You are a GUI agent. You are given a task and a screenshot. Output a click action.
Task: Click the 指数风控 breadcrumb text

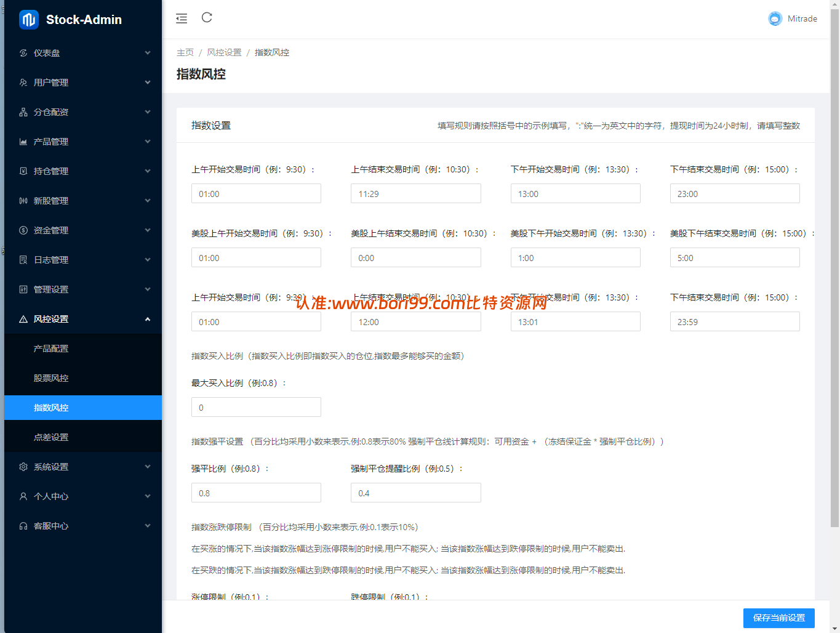(x=272, y=52)
